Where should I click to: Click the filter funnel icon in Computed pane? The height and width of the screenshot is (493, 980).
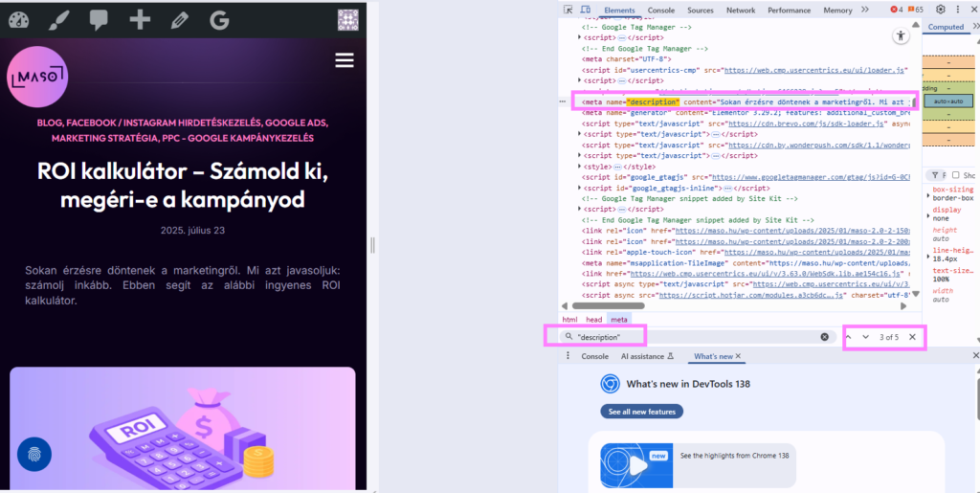tap(934, 175)
